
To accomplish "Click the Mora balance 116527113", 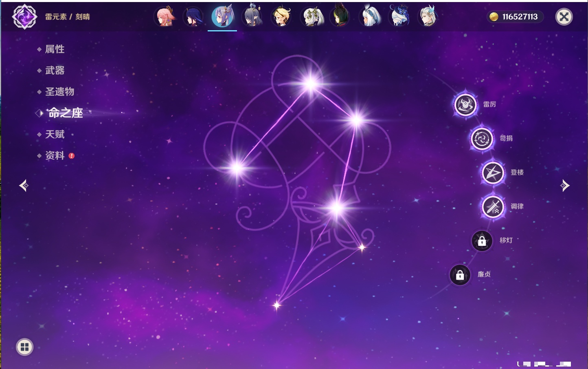I will 520,17.
